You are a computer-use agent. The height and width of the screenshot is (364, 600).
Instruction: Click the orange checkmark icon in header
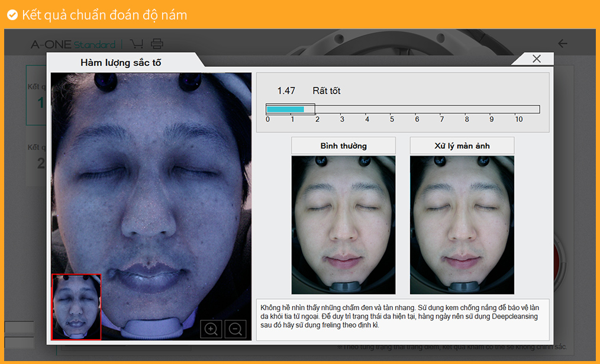[12, 15]
